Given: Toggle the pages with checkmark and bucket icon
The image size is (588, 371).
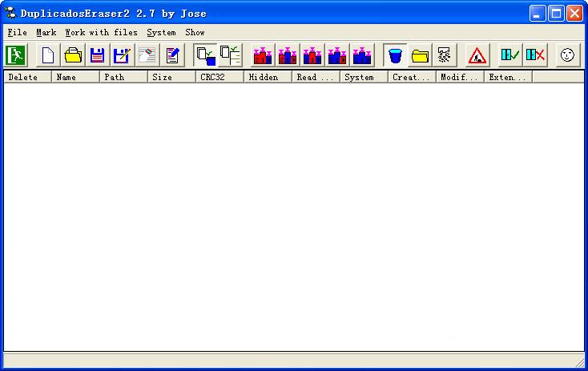Looking at the screenshot, I should pos(206,55).
